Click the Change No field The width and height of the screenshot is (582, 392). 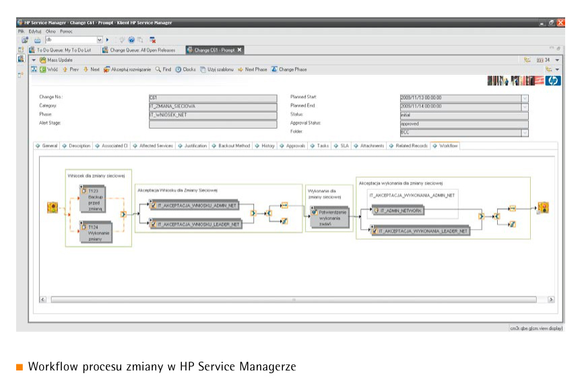click(213, 98)
